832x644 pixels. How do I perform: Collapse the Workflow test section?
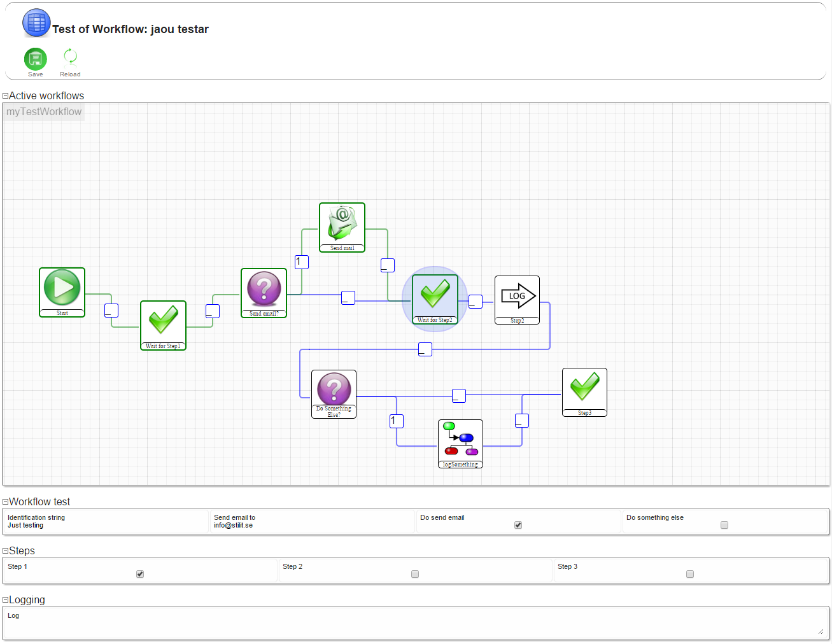tap(5, 502)
